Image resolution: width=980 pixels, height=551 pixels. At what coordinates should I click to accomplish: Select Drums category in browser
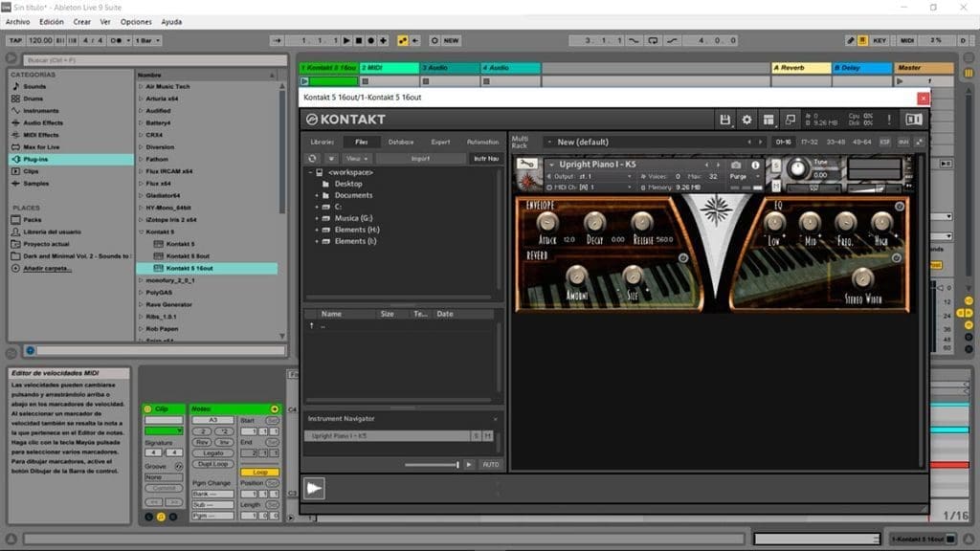coord(33,99)
